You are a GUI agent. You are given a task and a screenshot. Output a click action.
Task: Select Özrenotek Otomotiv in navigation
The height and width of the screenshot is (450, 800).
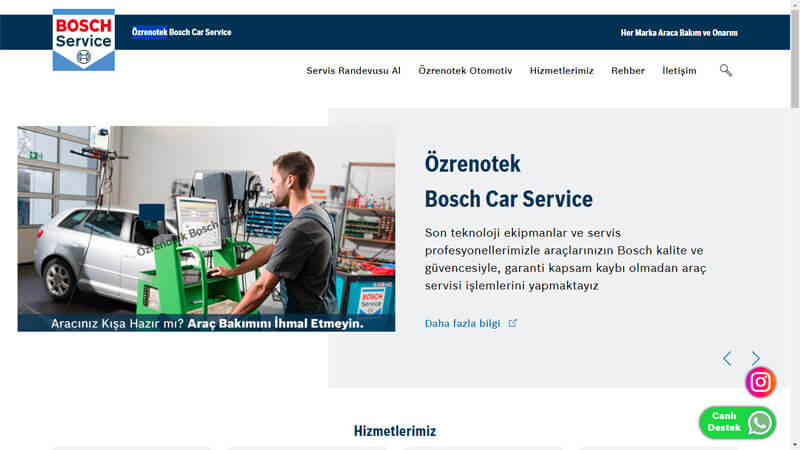465,71
